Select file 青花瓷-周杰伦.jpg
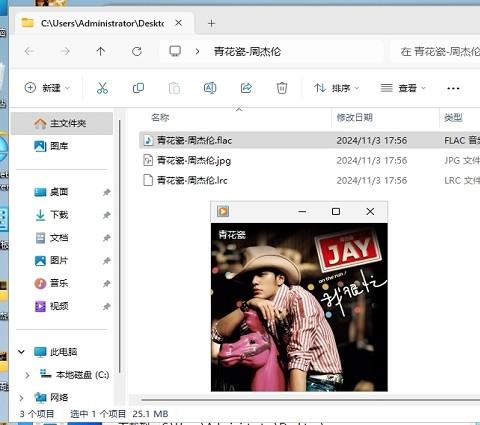Viewport: 480px width, 425px height. click(309, 160)
